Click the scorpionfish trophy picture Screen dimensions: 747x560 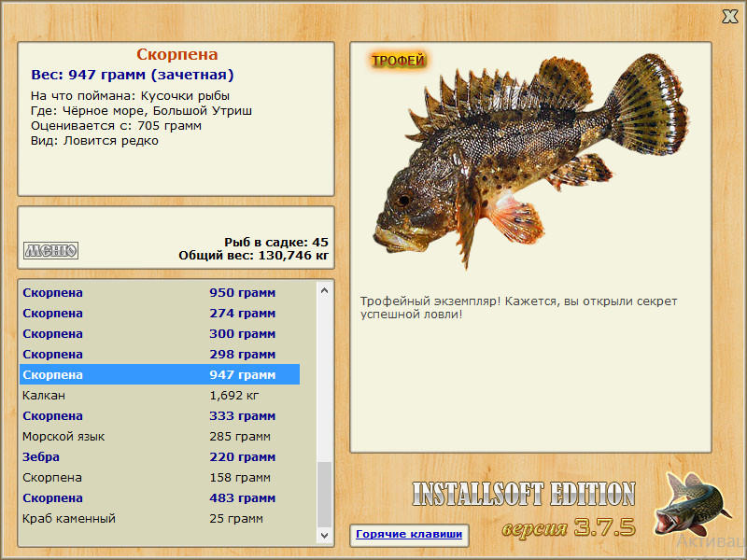[x=529, y=160]
